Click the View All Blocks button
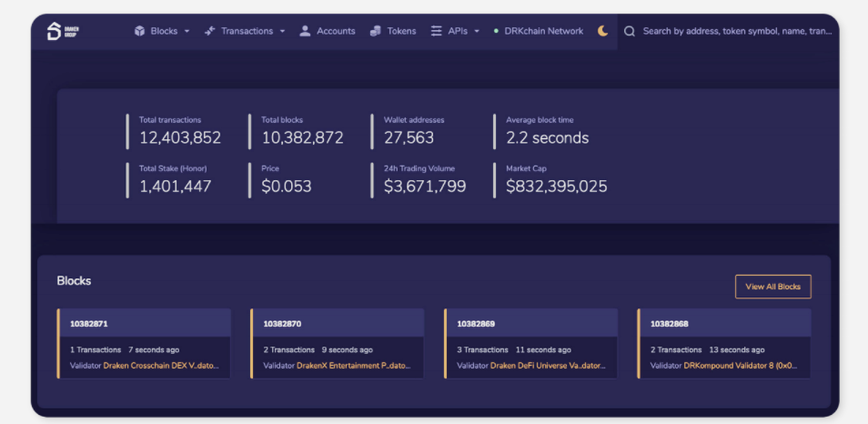Image resolution: width=868 pixels, height=424 pixels. pos(772,287)
